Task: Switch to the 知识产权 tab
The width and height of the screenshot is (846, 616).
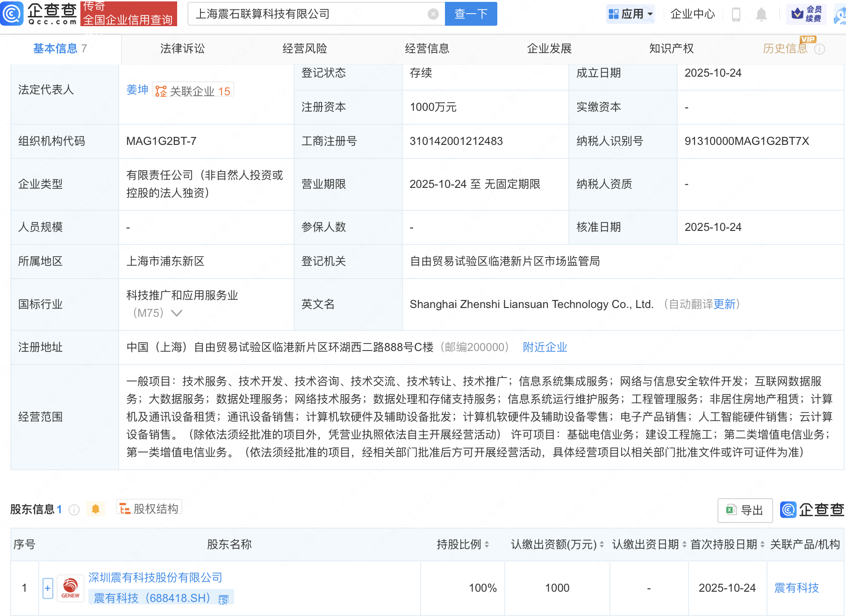Action: pyautogui.click(x=671, y=49)
